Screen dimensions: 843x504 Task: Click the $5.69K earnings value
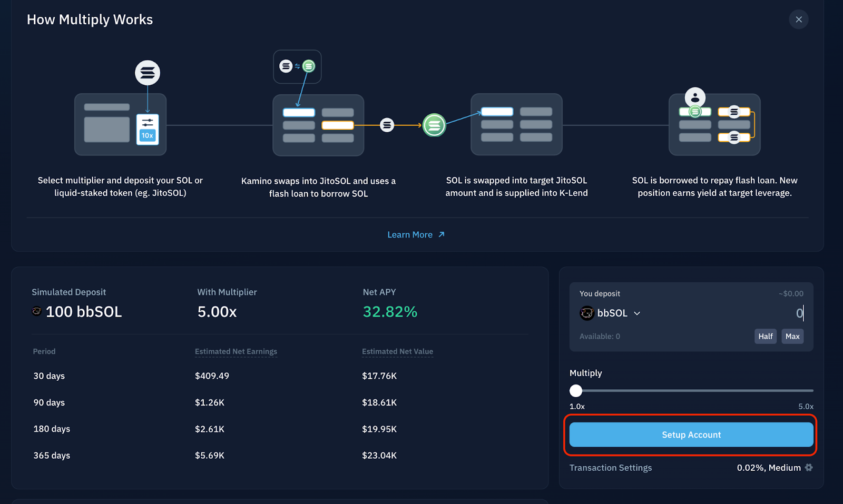click(x=210, y=456)
